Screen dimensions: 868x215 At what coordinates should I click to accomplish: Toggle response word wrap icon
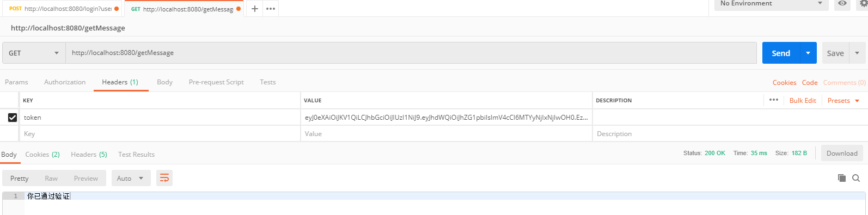click(x=164, y=178)
